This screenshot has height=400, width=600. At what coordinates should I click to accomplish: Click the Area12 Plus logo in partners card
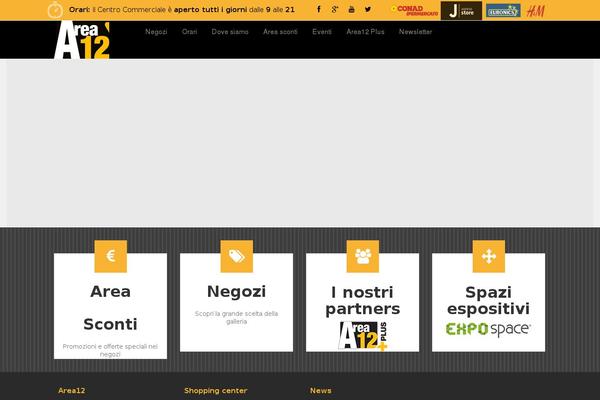(363, 336)
